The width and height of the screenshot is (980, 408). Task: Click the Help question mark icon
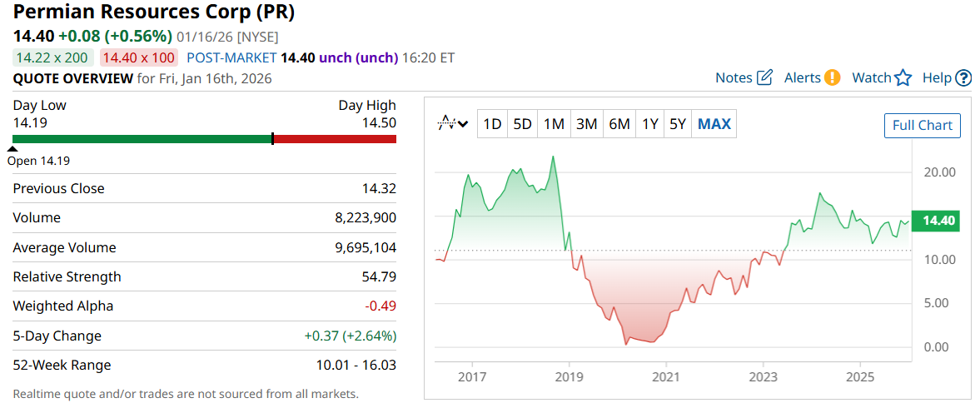click(963, 78)
